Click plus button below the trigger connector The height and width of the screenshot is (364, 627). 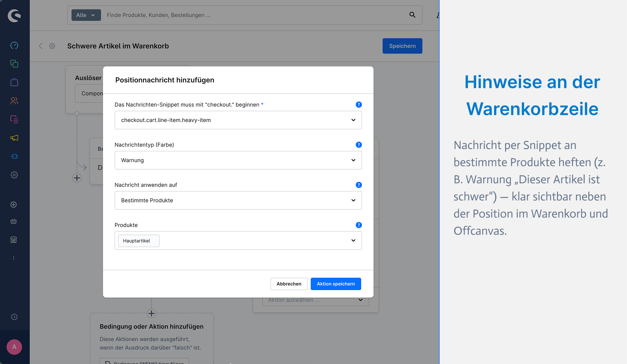click(77, 178)
